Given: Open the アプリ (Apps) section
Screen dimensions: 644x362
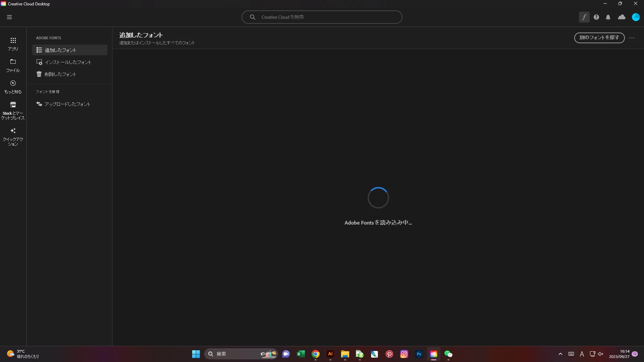Looking at the screenshot, I should [13, 44].
